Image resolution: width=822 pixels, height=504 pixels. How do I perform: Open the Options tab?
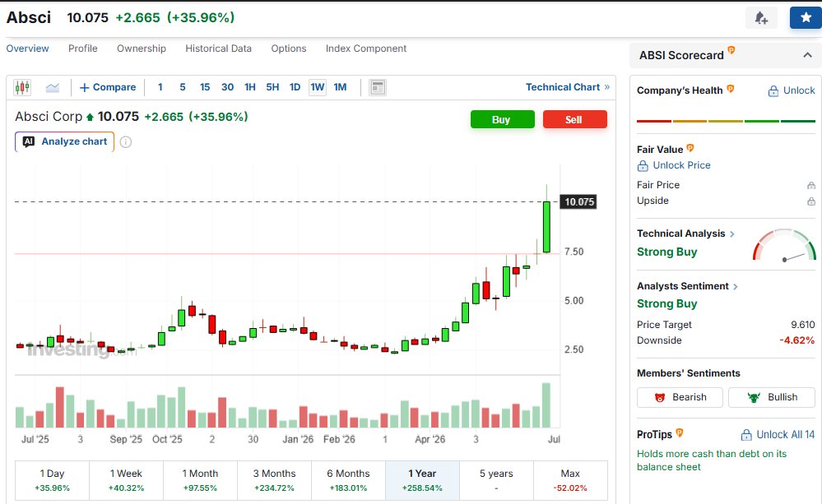[x=289, y=49]
